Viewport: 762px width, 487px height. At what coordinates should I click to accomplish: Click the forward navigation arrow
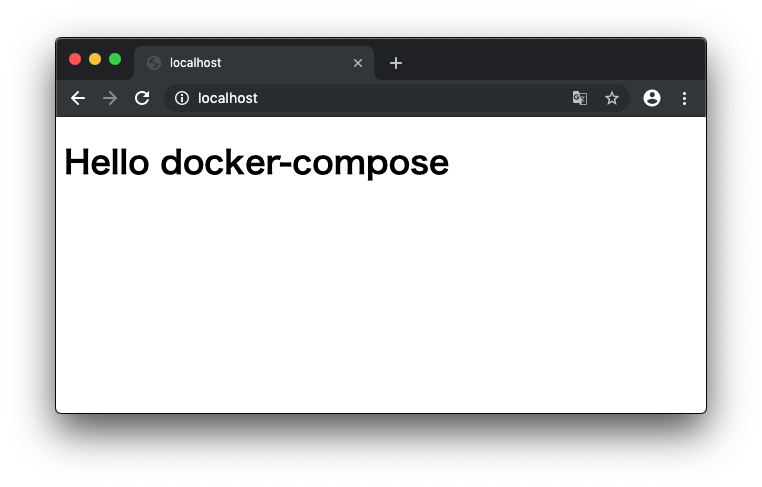pos(110,98)
